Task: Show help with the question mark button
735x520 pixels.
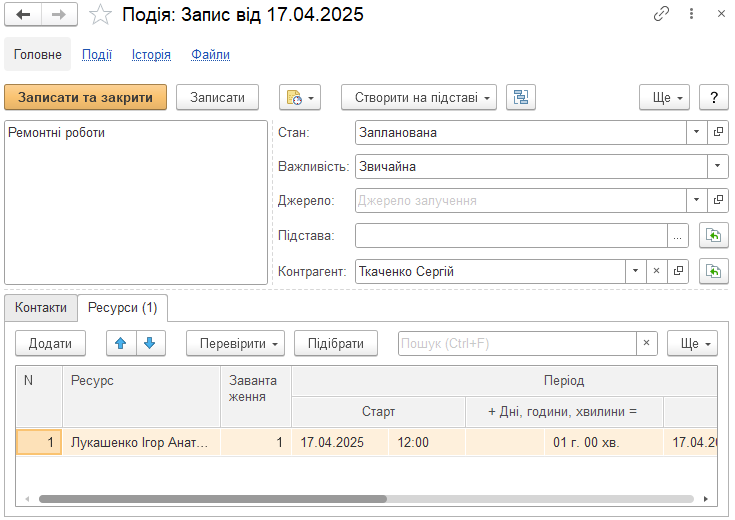Action: pos(714,98)
